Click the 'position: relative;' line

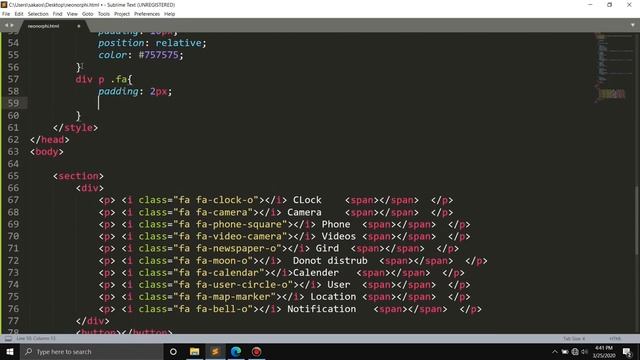[x=152, y=43]
